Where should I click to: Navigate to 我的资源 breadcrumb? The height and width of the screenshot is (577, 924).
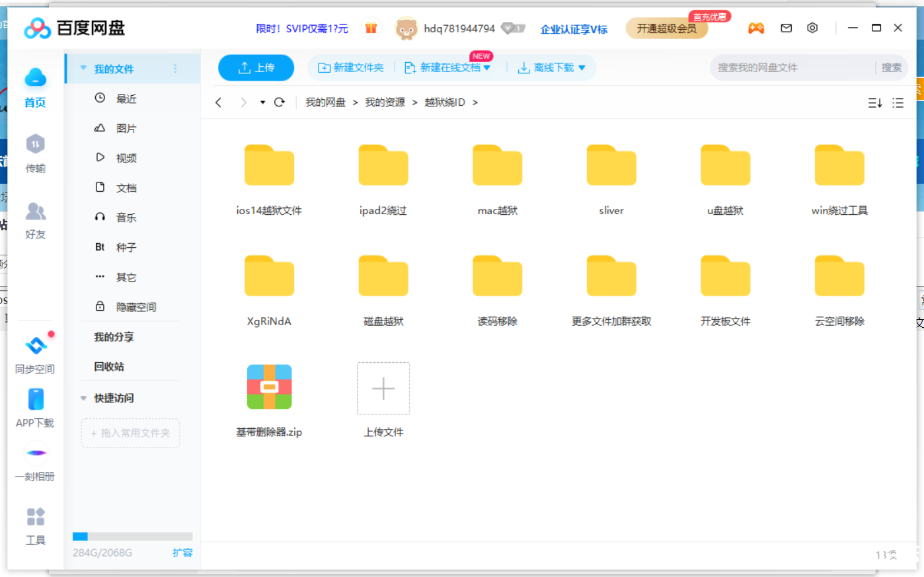pyautogui.click(x=385, y=102)
